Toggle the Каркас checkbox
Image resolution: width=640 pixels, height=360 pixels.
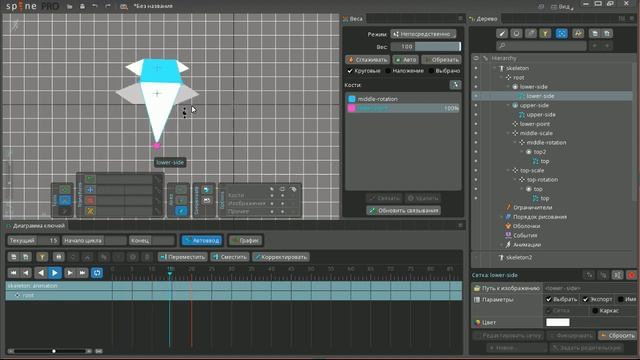[x=595, y=311]
